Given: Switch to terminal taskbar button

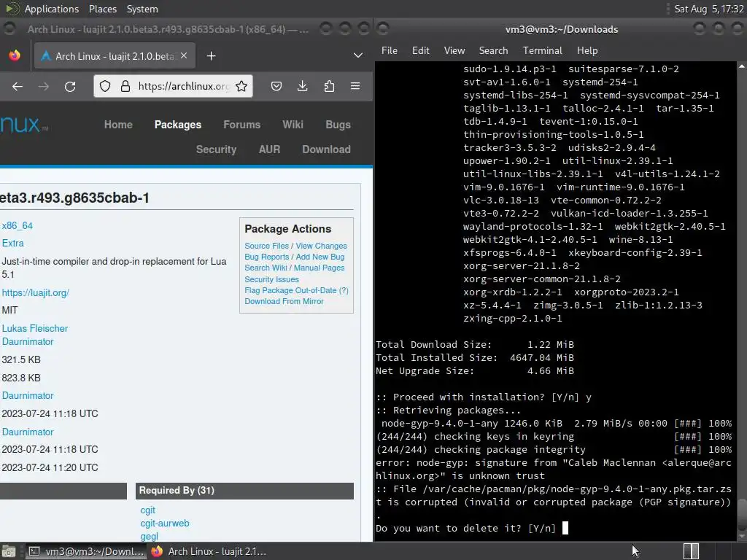Looking at the screenshot, I should 86,551.
